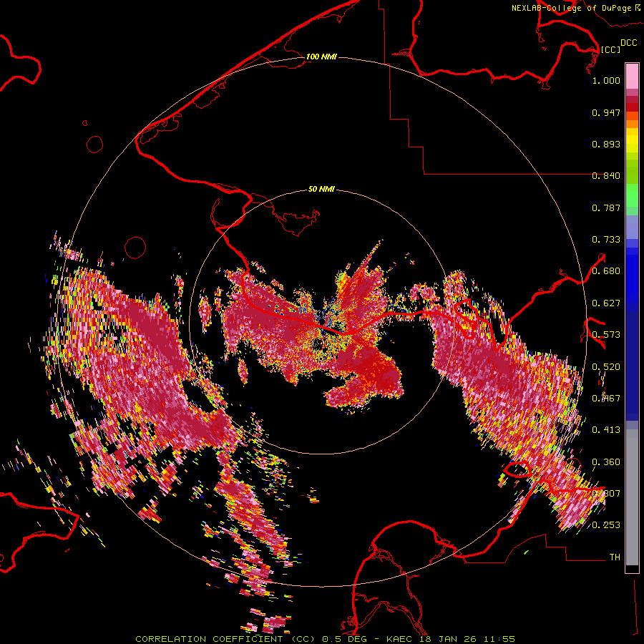
Task: Click the 0.840 value on the color scale
Action: [x=606, y=176]
